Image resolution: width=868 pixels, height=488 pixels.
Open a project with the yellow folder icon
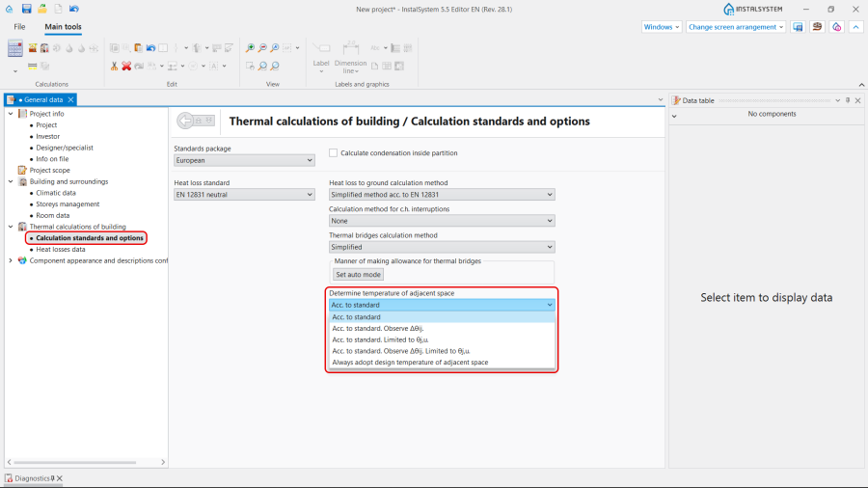click(42, 9)
